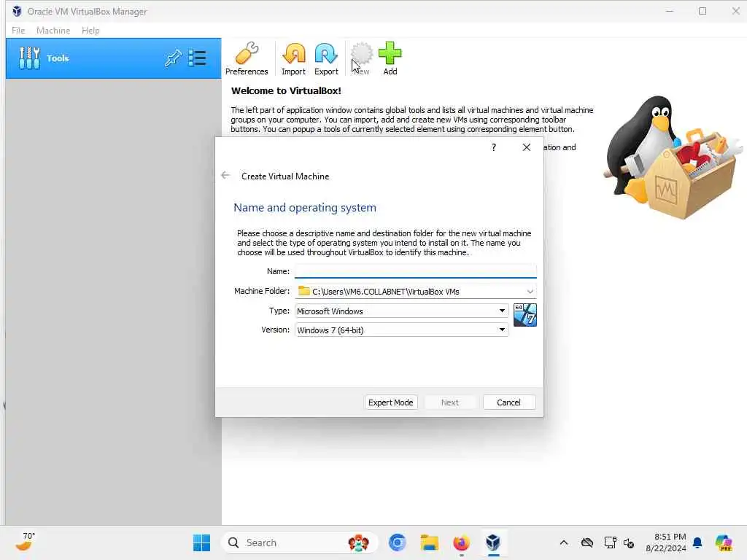
Task: Minimize the VirtualBox Manager window
Action: tap(670, 11)
